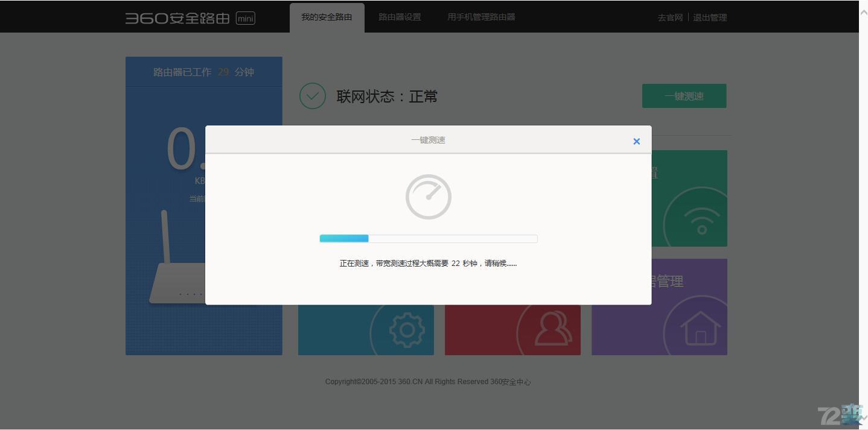Screen dimensions: 868x430
Task: Click 退出管理 to log out
Action: [710, 17]
